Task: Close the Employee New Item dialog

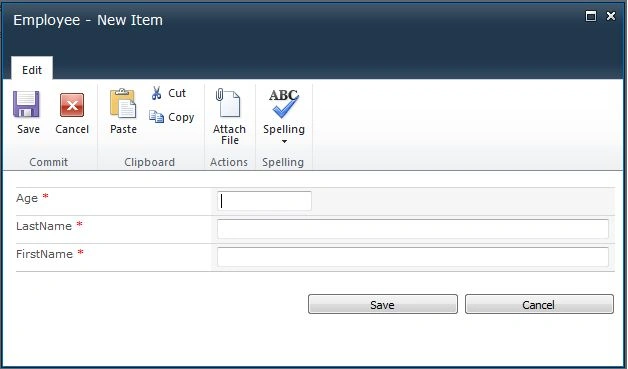Action: (x=611, y=16)
